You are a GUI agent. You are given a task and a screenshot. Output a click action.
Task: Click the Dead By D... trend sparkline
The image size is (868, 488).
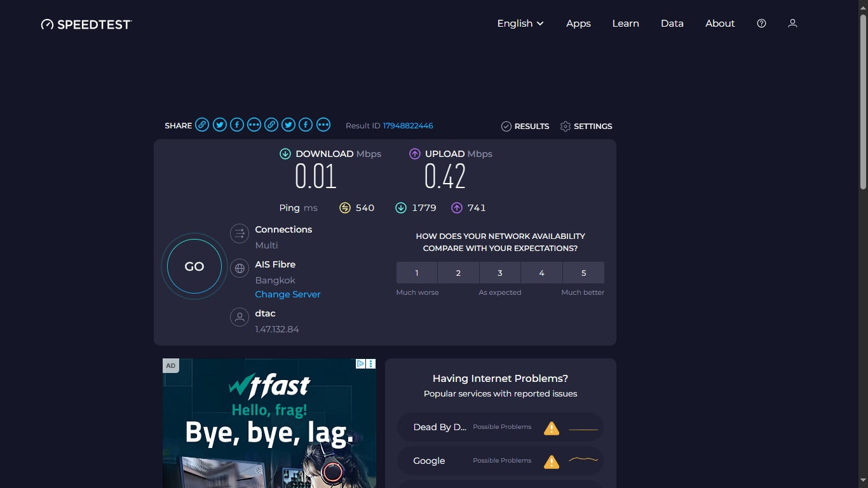[583, 430]
